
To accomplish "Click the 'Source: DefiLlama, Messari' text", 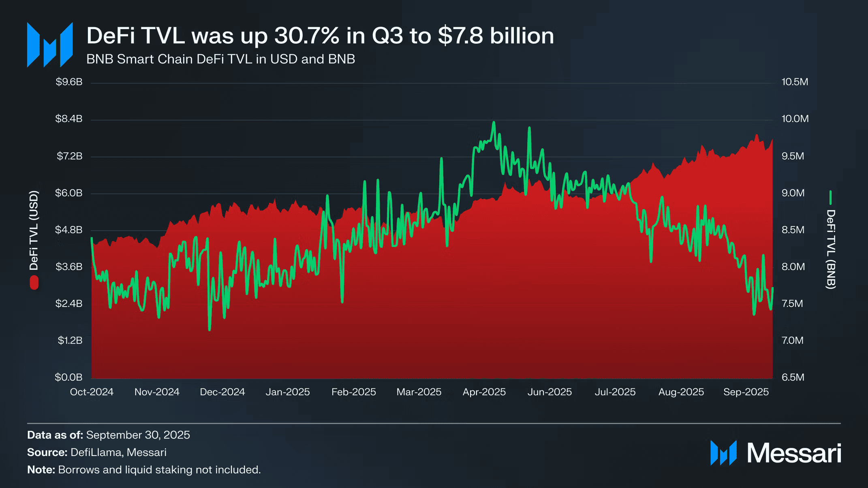I will 97,452.
